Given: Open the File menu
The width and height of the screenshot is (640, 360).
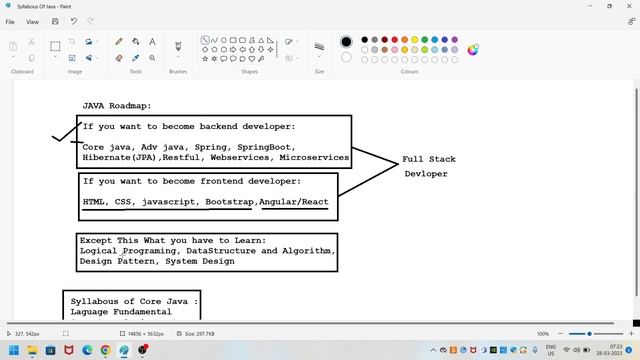Looking at the screenshot, I should pos(10,22).
